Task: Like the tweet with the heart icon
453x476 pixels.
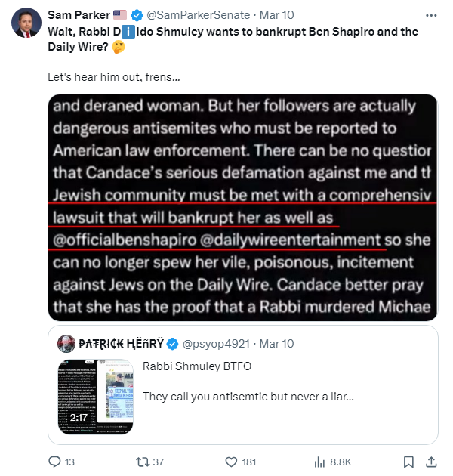Action: (x=232, y=461)
